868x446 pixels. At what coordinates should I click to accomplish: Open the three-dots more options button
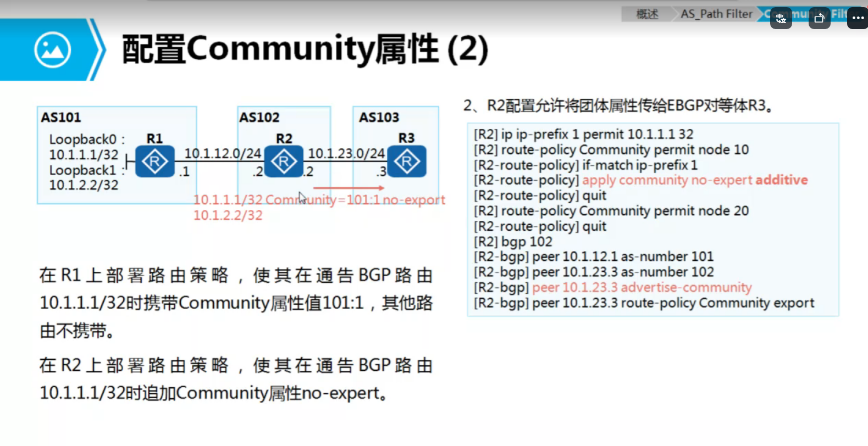tap(858, 18)
